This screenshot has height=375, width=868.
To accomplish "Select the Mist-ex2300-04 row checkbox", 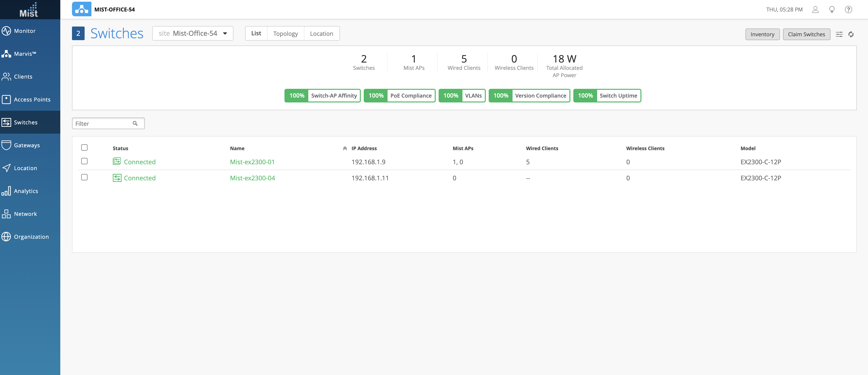I will (84, 177).
